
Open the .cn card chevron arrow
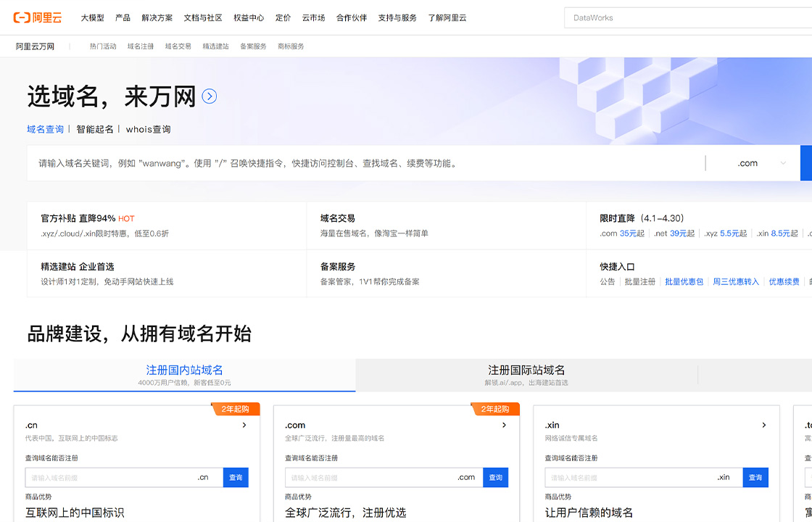244,425
